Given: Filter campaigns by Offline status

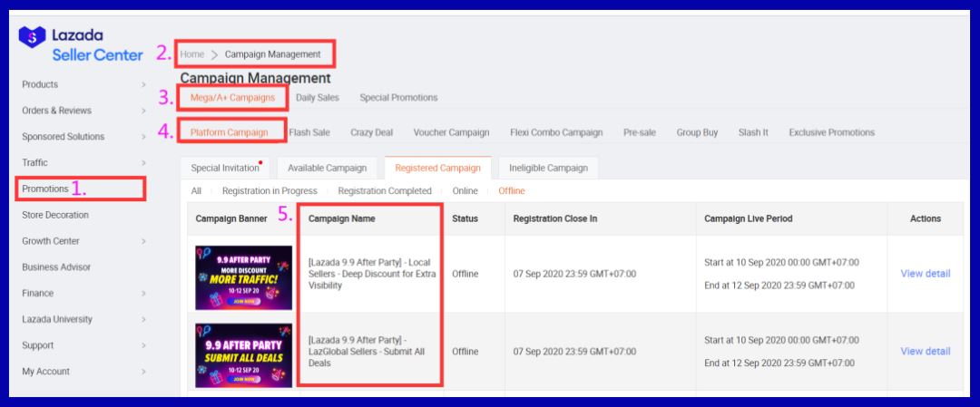Looking at the screenshot, I should [511, 191].
